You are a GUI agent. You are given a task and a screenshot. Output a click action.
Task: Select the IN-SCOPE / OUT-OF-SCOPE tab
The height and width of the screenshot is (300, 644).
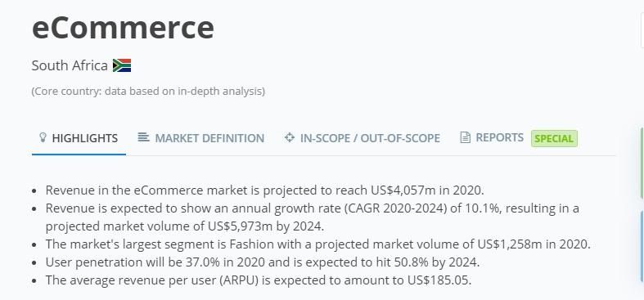(x=370, y=138)
